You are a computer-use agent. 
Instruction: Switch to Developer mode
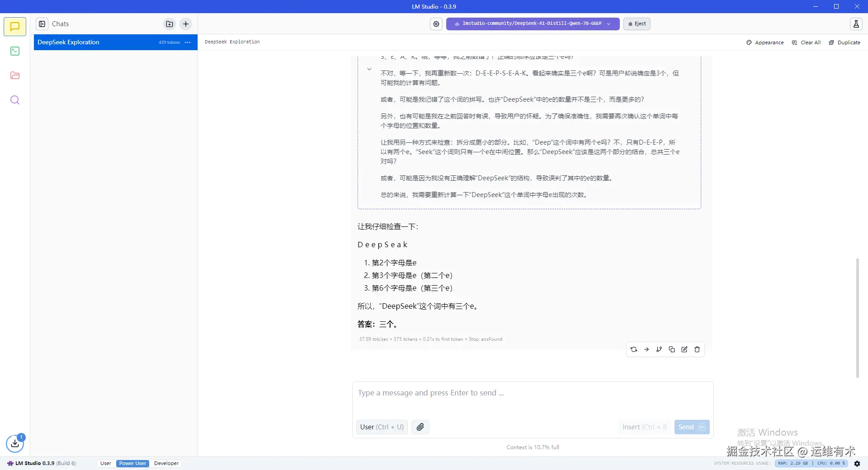166,463
